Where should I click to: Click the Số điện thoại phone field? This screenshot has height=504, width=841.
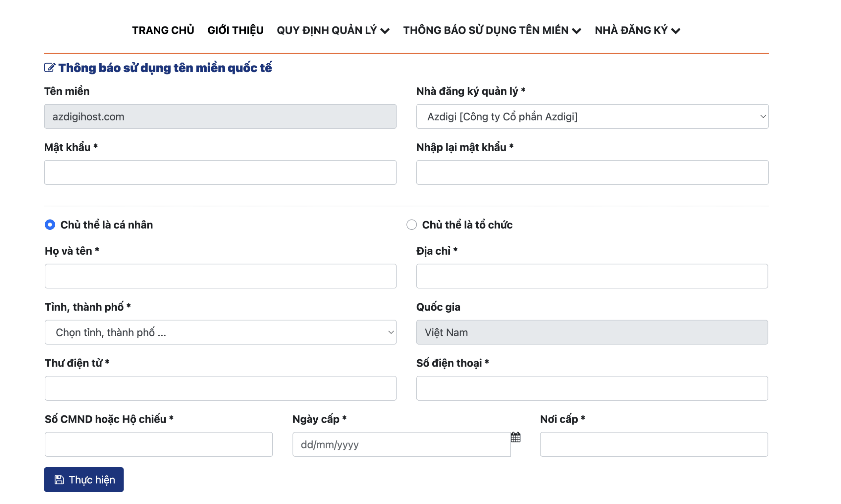point(591,388)
